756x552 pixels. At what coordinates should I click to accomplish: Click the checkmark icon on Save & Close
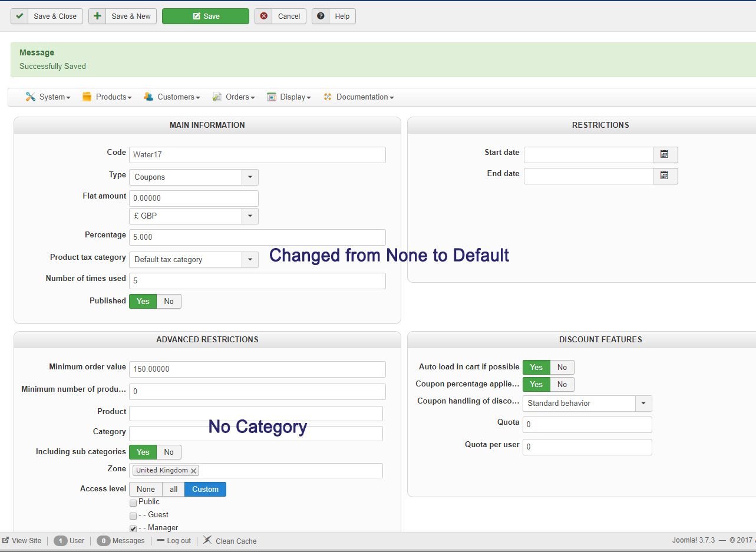(19, 16)
